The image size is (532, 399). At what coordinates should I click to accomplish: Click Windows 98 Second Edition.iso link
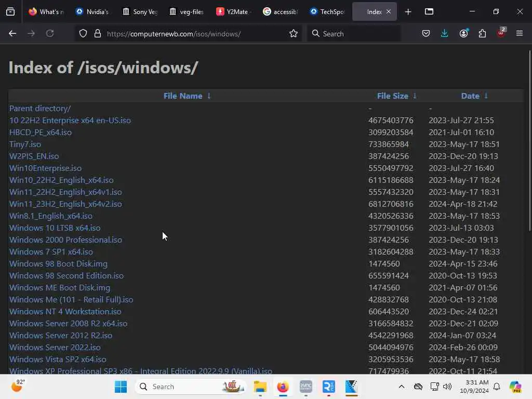tap(66, 276)
